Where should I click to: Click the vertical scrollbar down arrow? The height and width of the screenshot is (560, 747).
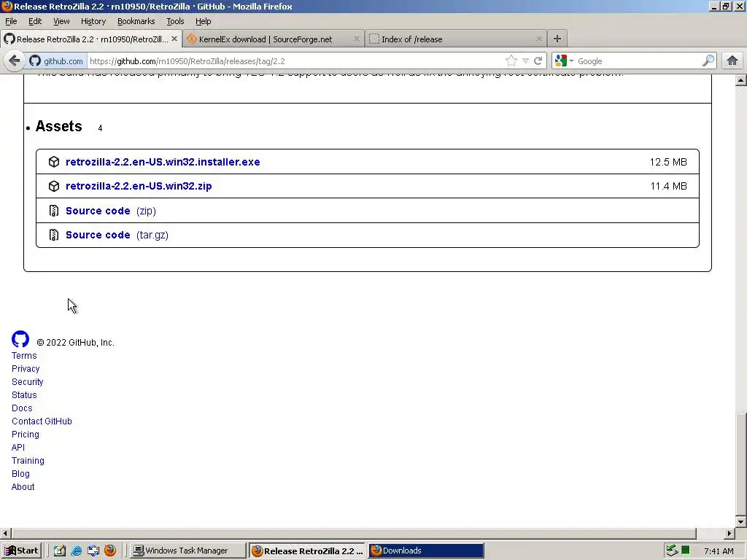pyautogui.click(x=741, y=521)
